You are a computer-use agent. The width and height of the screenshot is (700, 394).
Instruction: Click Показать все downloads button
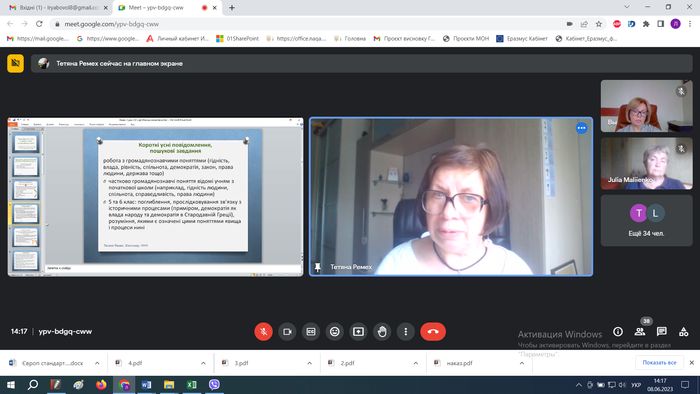point(659,363)
